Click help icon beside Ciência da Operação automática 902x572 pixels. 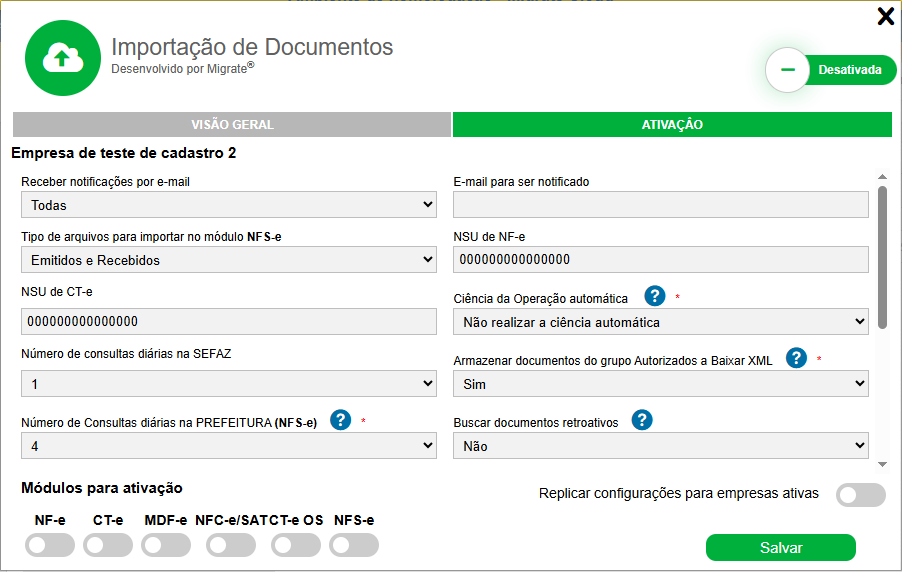(655, 296)
